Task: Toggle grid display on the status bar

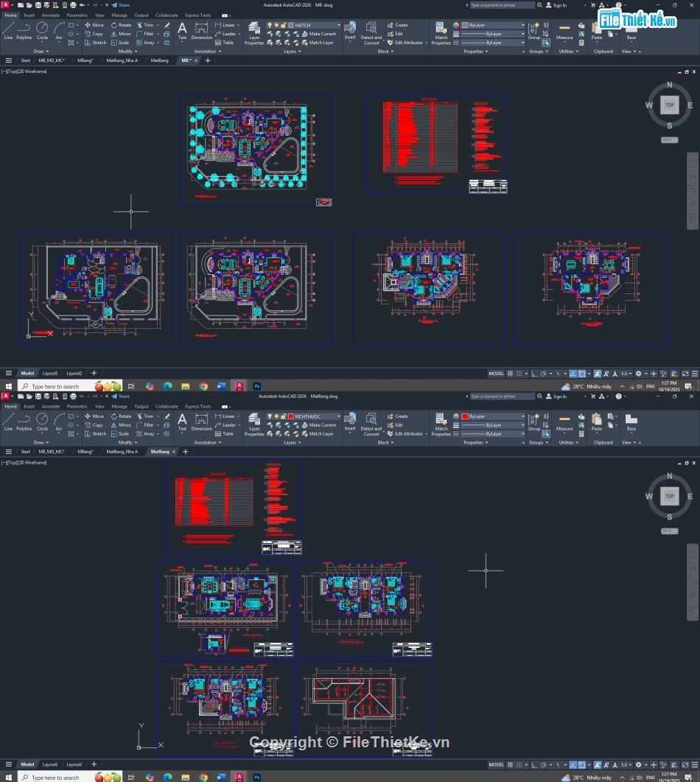Action: click(510, 372)
